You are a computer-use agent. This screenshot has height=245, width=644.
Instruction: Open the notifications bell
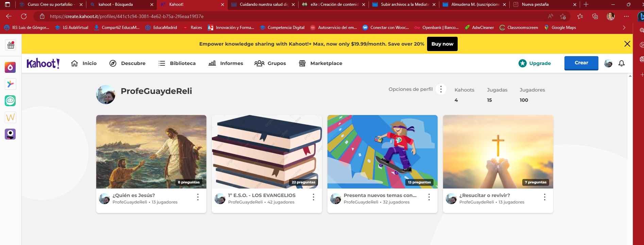(x=622, y=63)
